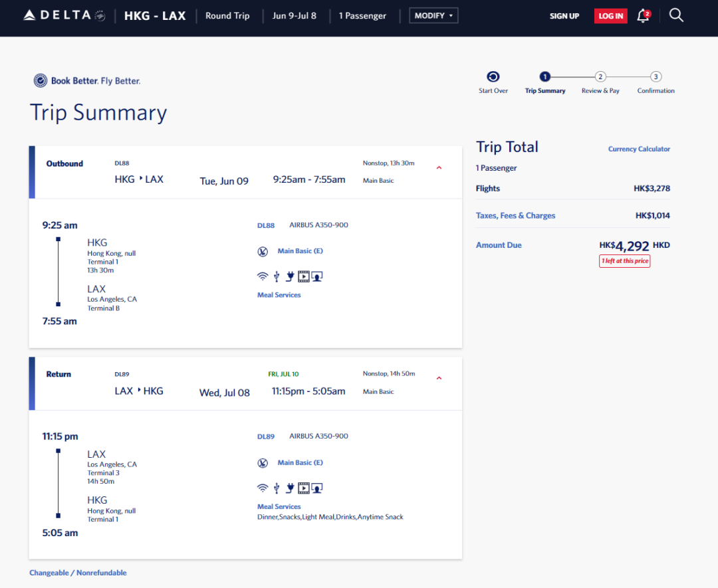Click return flight personal video icon
Screen dimensions: 718x588
(x=304, y=488)
